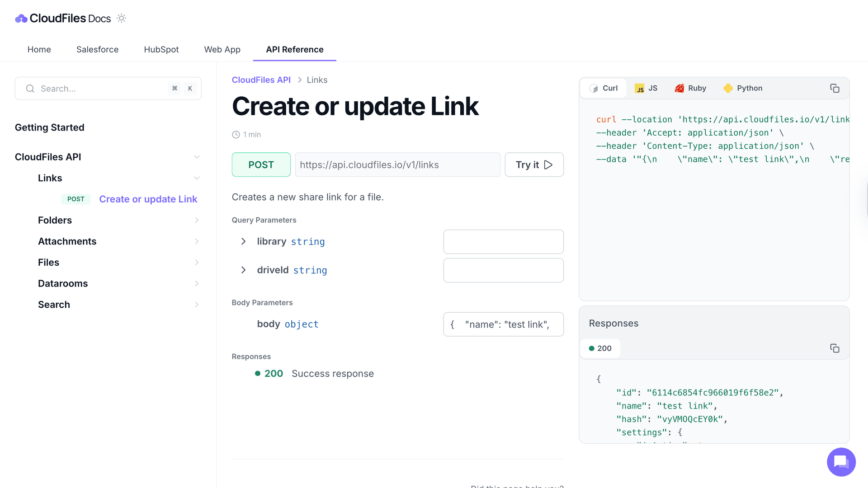Go to the Web App tab
The width and height of the screenshot is (868, 488).
pos(222,49)
